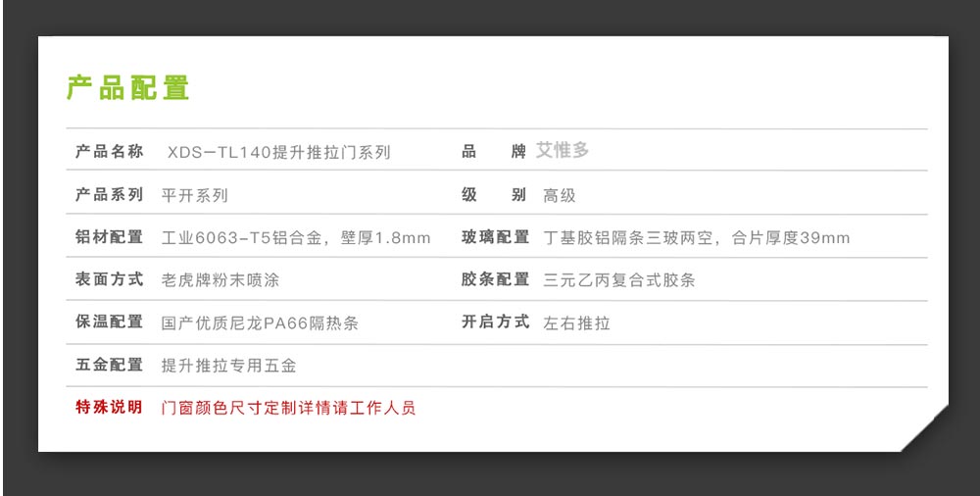
Task: Click the folded page corner graphic
Action: click(925, 428)
